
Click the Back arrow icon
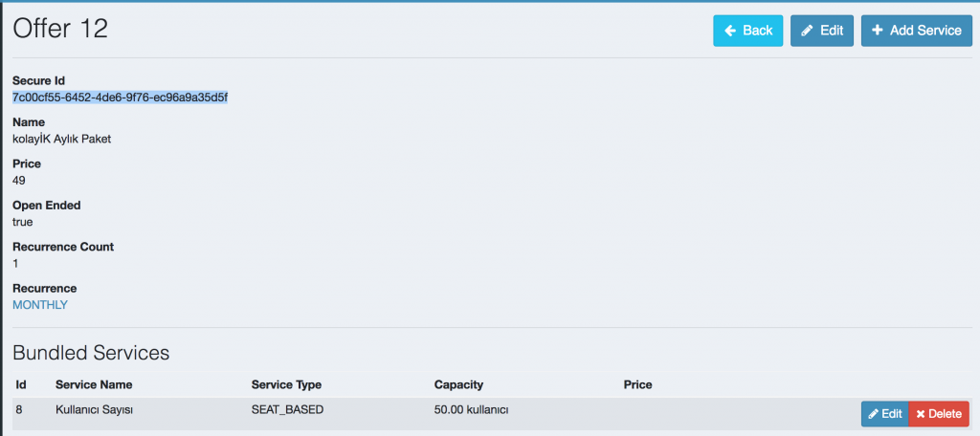click(730, 31)
